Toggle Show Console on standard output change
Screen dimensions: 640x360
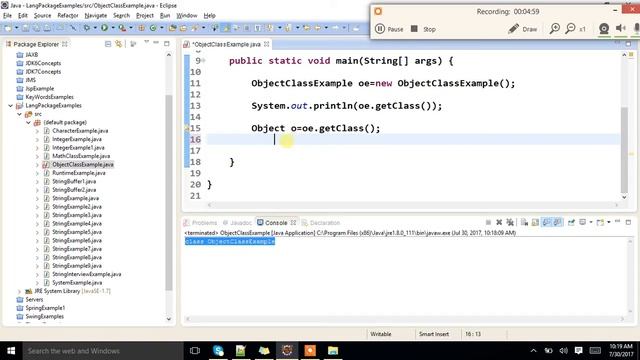pos(547,222)
